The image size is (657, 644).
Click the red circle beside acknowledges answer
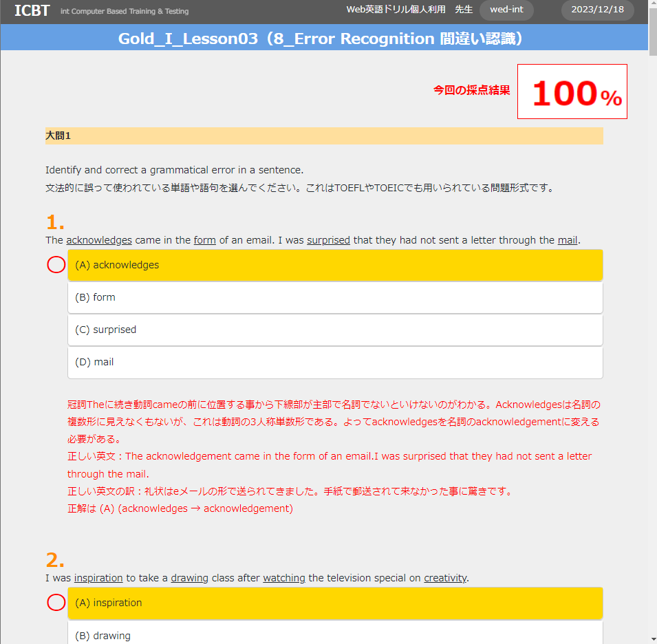point(56,265)
